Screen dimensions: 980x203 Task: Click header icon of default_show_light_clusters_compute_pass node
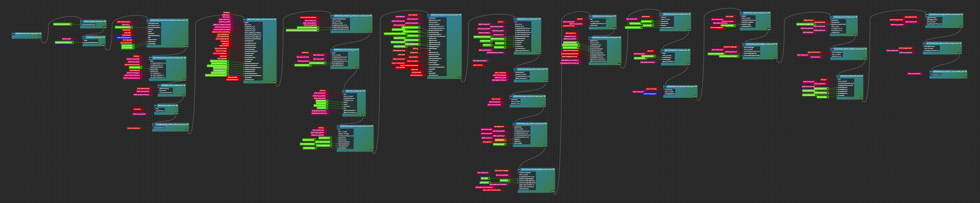coord(927,15)
